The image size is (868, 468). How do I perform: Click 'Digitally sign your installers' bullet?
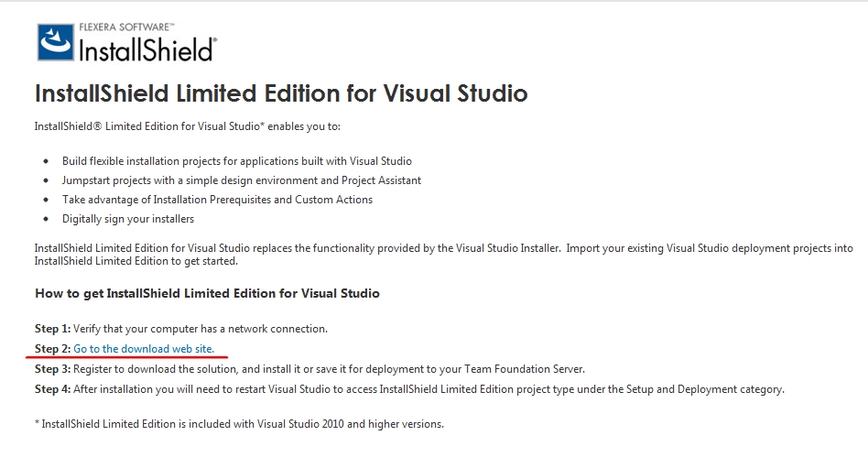click(x=128, y=219)
